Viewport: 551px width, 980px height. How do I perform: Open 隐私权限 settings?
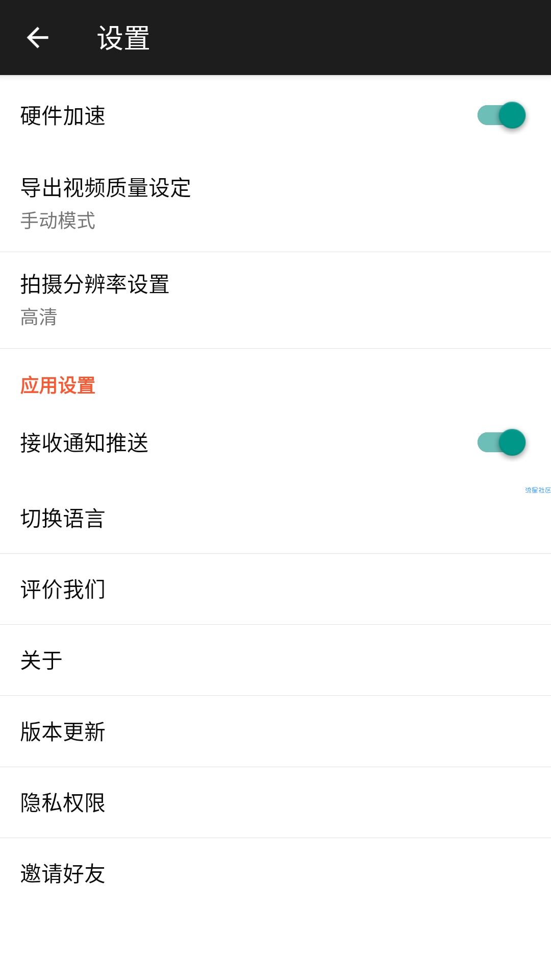[275, 802]
